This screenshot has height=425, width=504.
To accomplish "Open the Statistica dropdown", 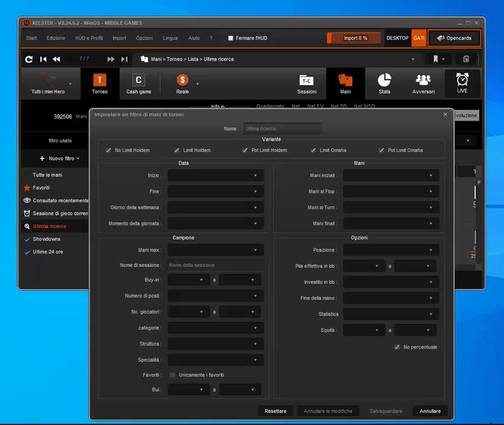I will 391,314.
